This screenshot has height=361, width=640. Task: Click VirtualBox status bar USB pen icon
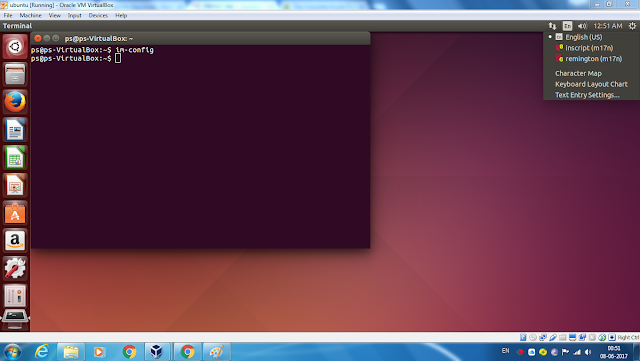(x=553, y=337)
